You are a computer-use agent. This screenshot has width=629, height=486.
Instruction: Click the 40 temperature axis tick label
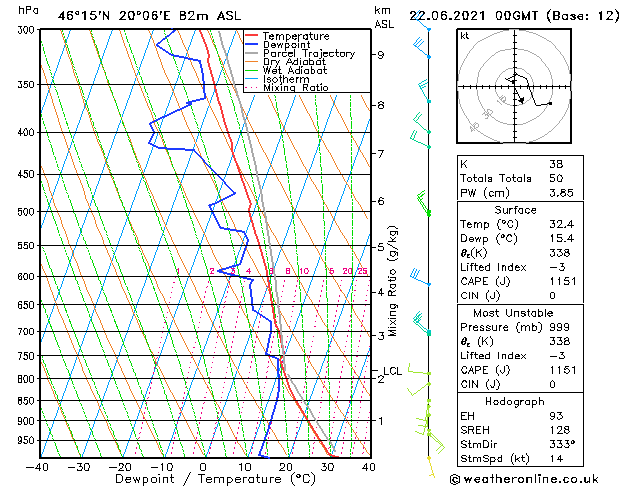pyautogui.click(x=369, y=467)
